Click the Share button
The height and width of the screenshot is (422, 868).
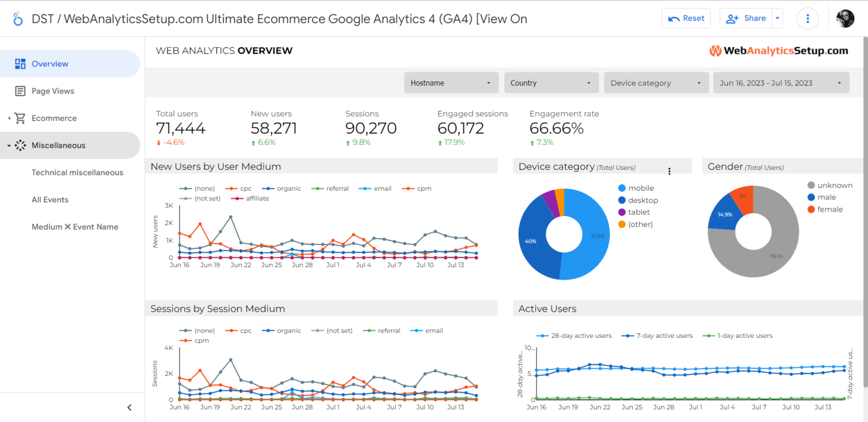click(745, 18)
